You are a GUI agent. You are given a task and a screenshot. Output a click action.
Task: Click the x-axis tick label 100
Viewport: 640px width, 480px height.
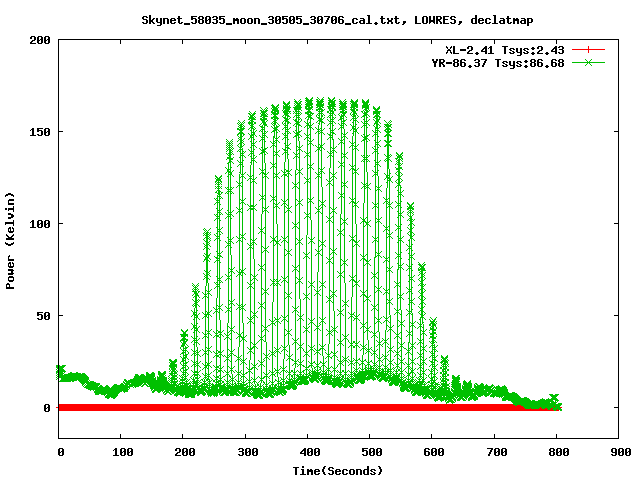pos(123,452)
